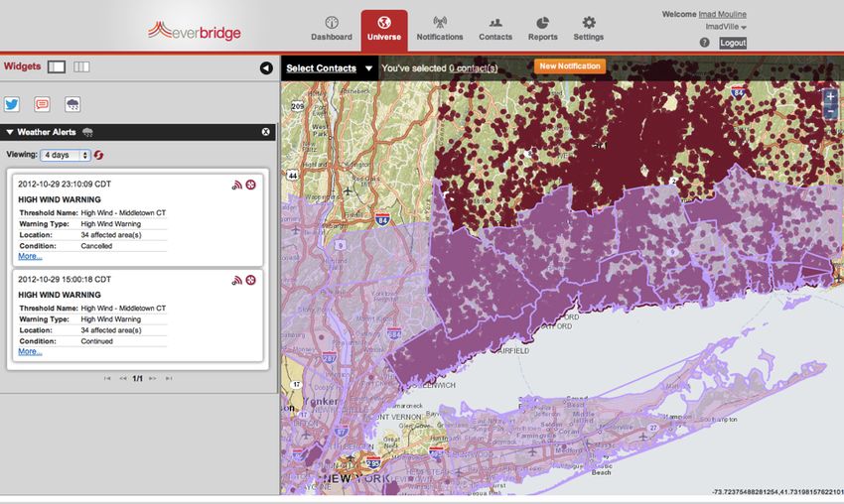Open the chat message widget icon
Image resolution: width=844 pixels, height=504 pixels.
[43, 104]
